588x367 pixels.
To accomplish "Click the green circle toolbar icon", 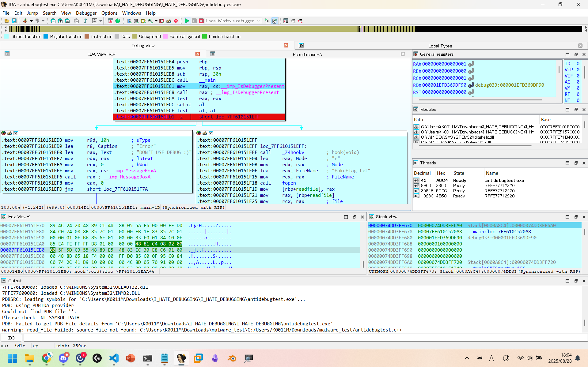I will tap(118, 21).
